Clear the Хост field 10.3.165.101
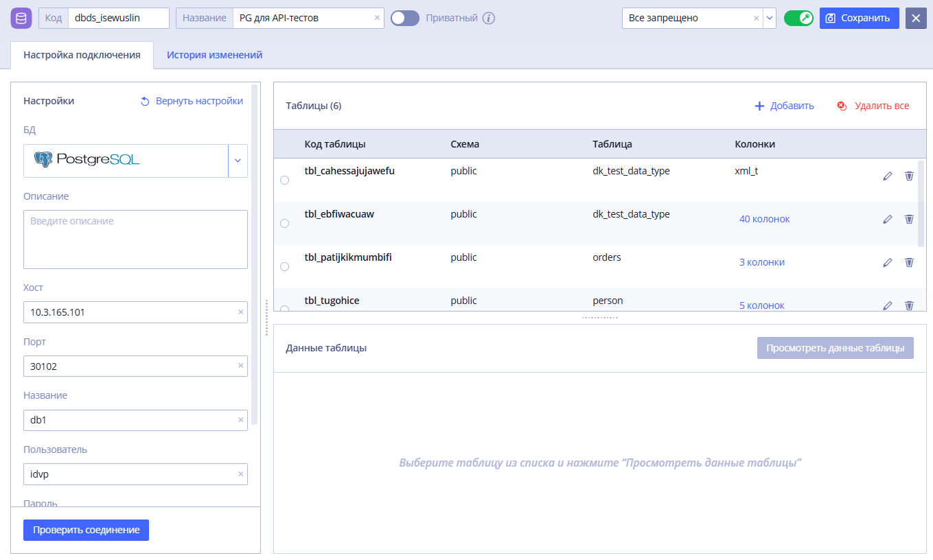 click(x=240, y=312)
